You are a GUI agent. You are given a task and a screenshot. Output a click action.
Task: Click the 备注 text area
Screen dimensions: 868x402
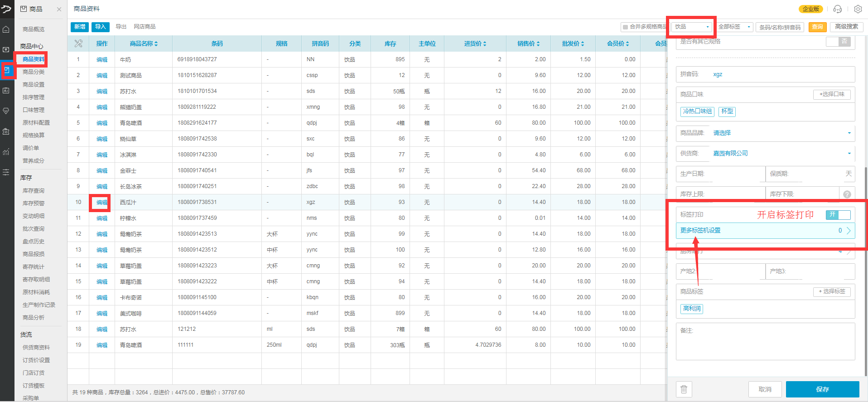[766, 341]
